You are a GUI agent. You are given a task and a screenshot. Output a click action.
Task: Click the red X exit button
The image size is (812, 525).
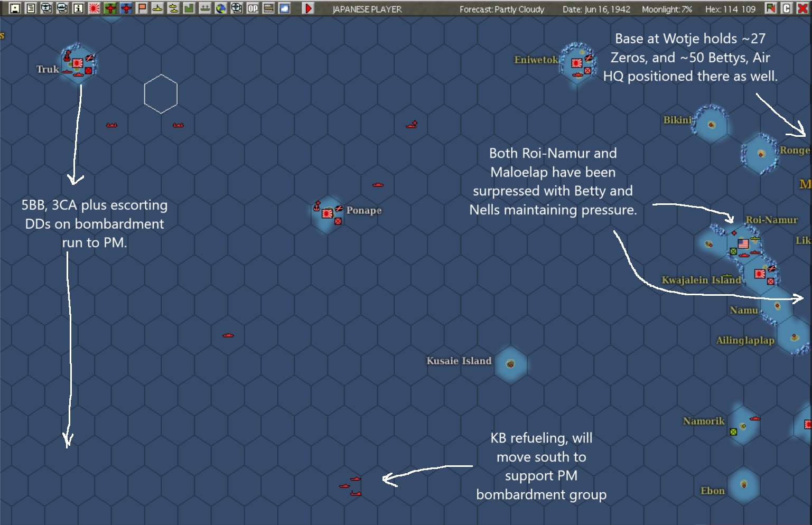[802, 8]
